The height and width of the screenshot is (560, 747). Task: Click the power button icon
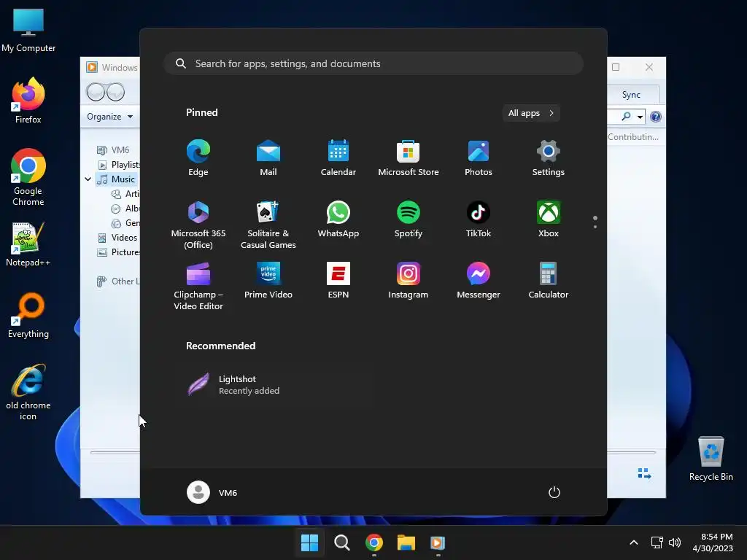tap(554, 492)
